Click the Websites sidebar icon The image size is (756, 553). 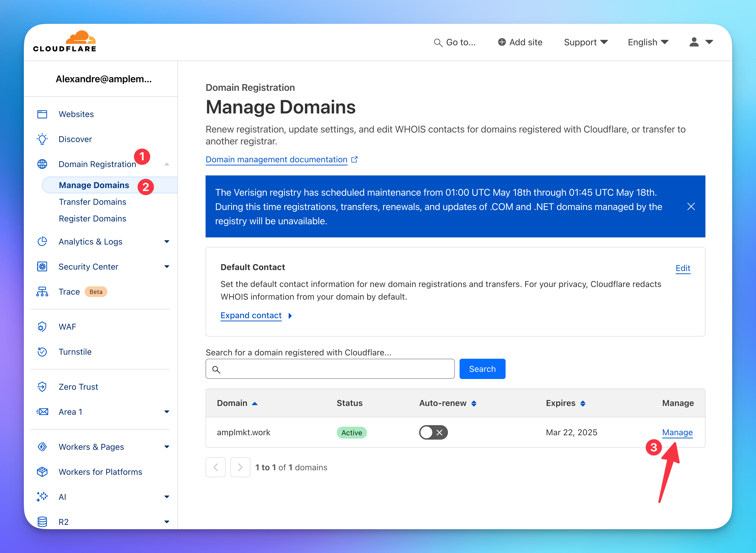coord(42,114)
